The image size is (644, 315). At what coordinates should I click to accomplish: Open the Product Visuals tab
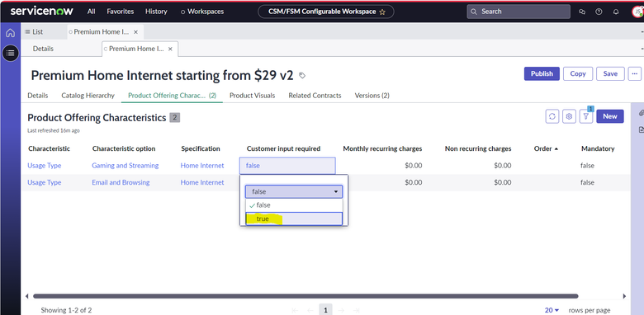pyautogui.click(x=252, y=95)
